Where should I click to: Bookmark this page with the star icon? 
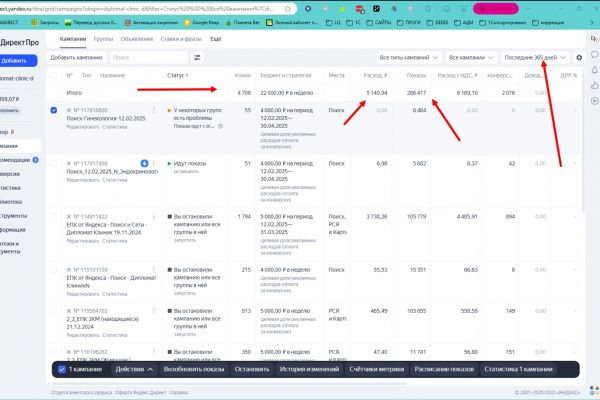click(x=287, y=8)
